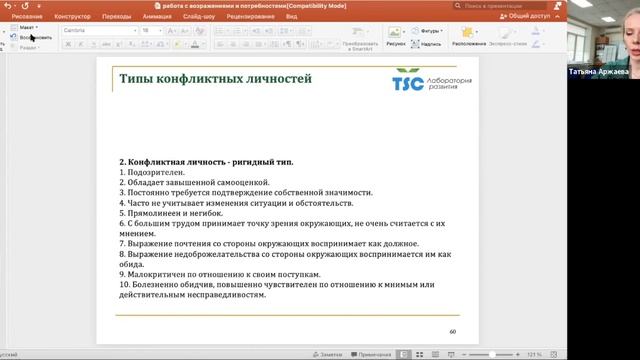
Task: Click the Redo/Repeat arrow icon
Action: coord(25,6)
